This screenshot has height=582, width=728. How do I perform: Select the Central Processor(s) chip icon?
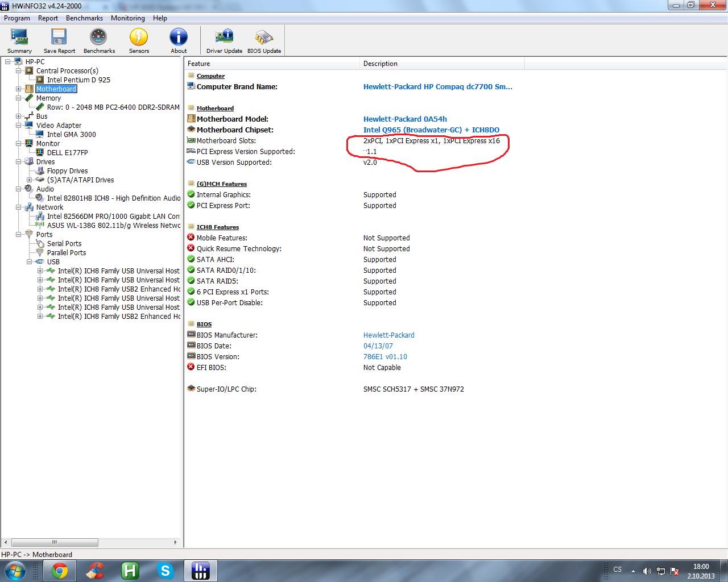(x=29, y=70)
